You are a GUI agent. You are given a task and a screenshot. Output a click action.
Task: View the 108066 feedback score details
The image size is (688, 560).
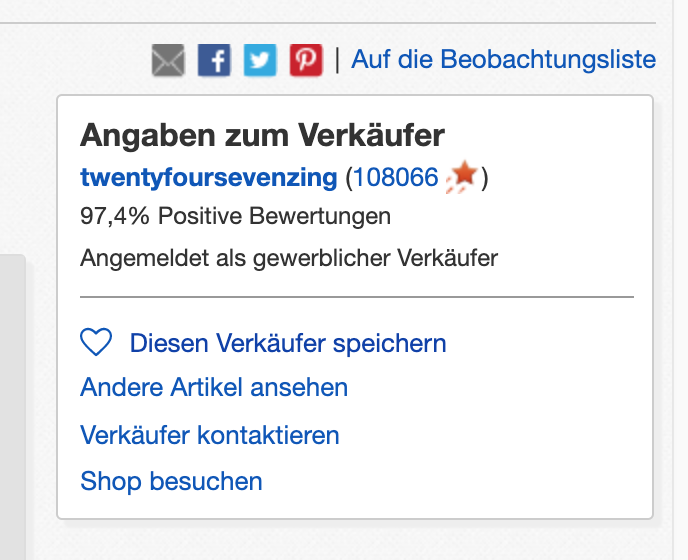[396, 177]
